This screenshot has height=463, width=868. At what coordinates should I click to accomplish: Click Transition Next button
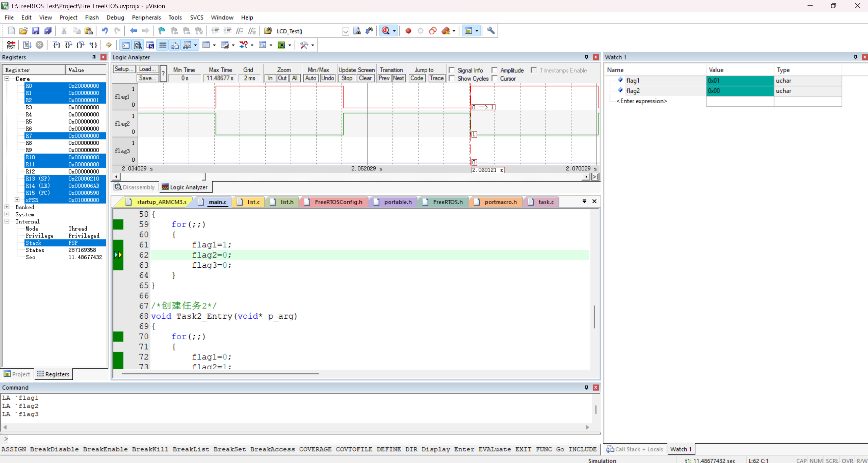[x=398, y=78]
